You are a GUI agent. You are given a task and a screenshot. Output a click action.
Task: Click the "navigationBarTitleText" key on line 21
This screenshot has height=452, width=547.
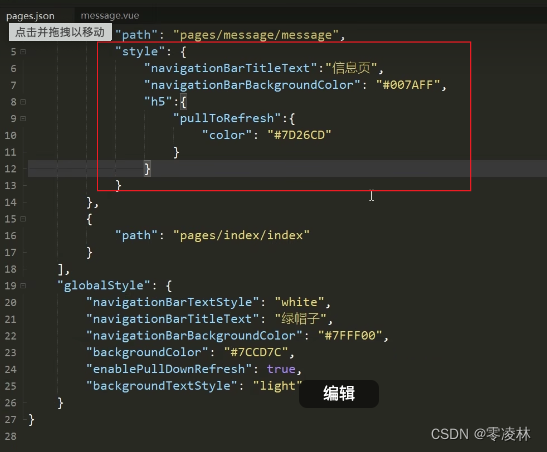coord(172,319)
